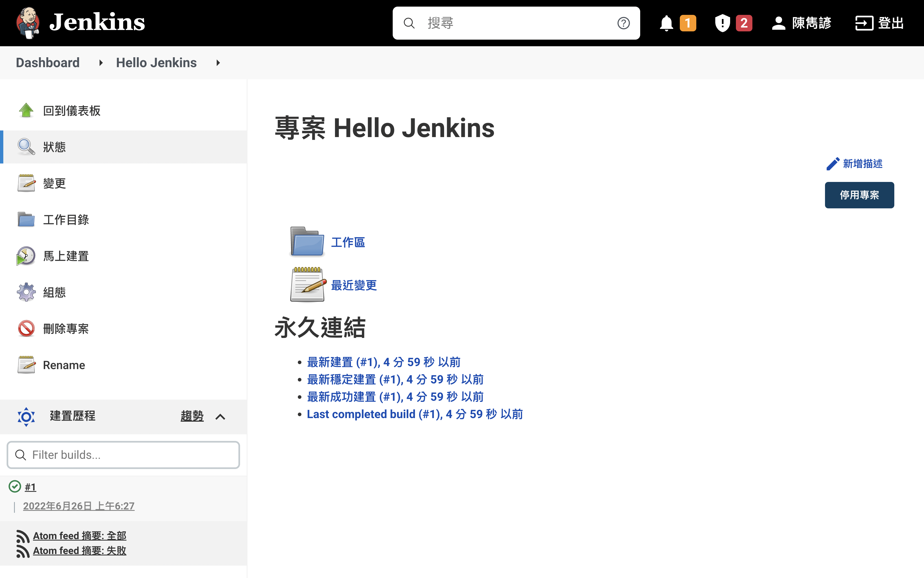
Task: Click the notifications bell icon
Action: tap(666, 23)
